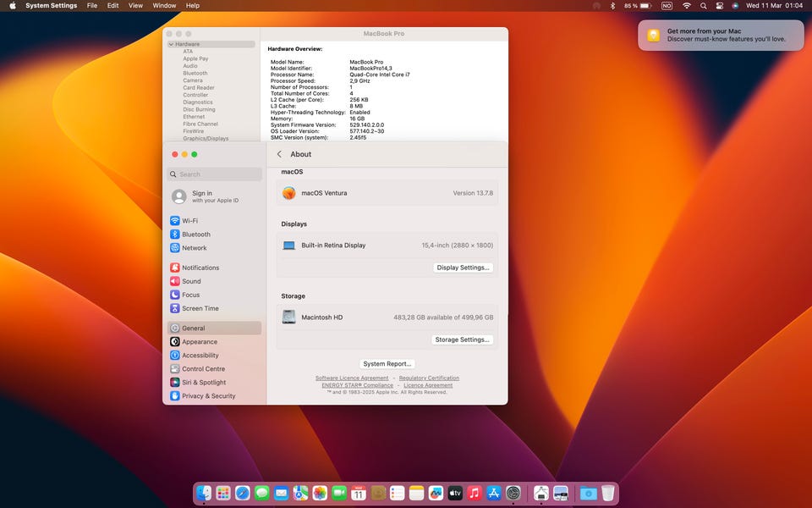Viewport: 812px width, 508px height.
Task: Click the Control Centre menu bar icon
Action: tap(720, 6)
